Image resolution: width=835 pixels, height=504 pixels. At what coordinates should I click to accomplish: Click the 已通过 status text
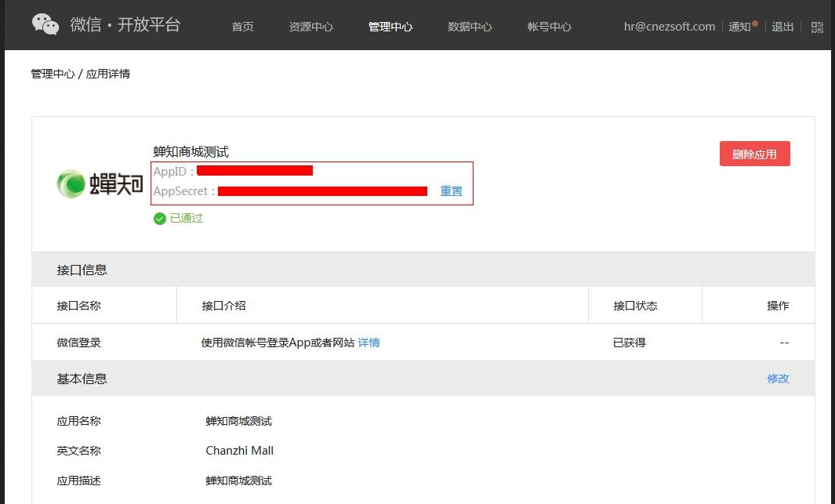[187, 218]
